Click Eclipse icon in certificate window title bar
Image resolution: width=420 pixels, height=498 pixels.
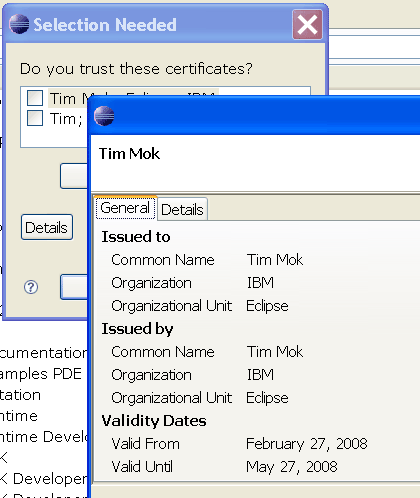(104, 116)
